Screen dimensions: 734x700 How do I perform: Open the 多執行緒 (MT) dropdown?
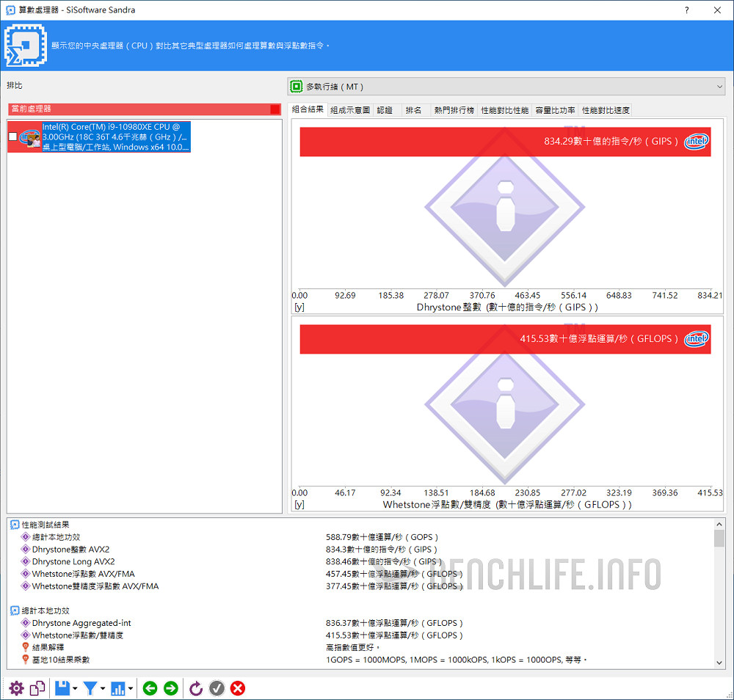[505, 87]
